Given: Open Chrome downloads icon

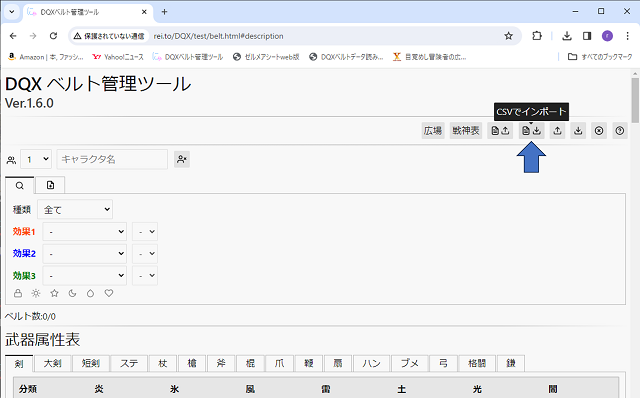Looking at the screenshot, I should (567, 36).
